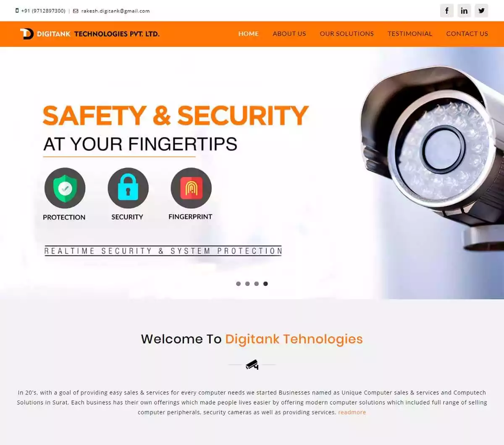Select the second slider dot
This screenshot has height=445, width=504.
pyautogui.click(x=247, y=284)
